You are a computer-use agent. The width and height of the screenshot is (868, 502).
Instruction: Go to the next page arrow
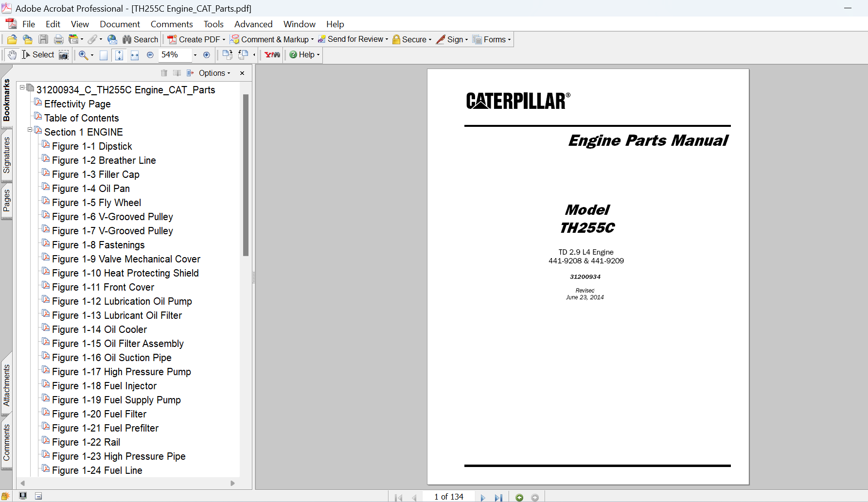[x=482, y=497]
